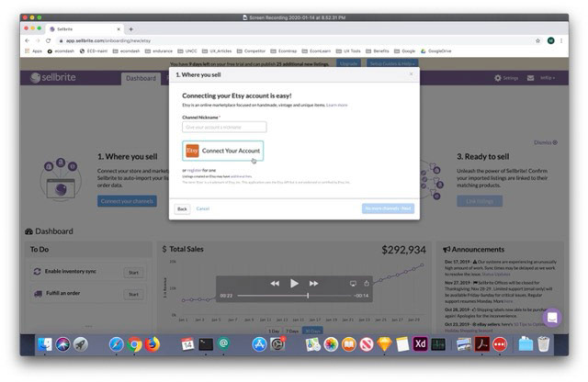Click the Upgrade button in trial banner
Screen dimensions: 588x382
pyautogui.click(x=348, y=63)
